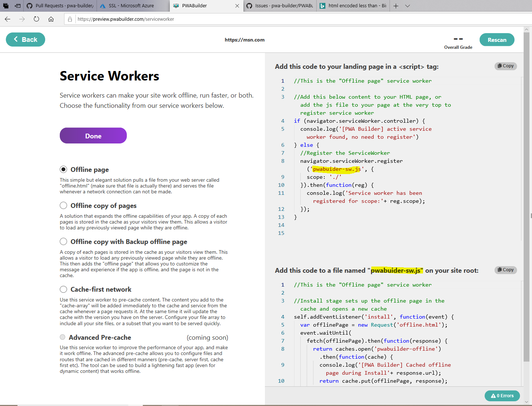Open the html encoded less than tab
The height and width of the screenshot is (406, 532).
(x=353, y=6)
